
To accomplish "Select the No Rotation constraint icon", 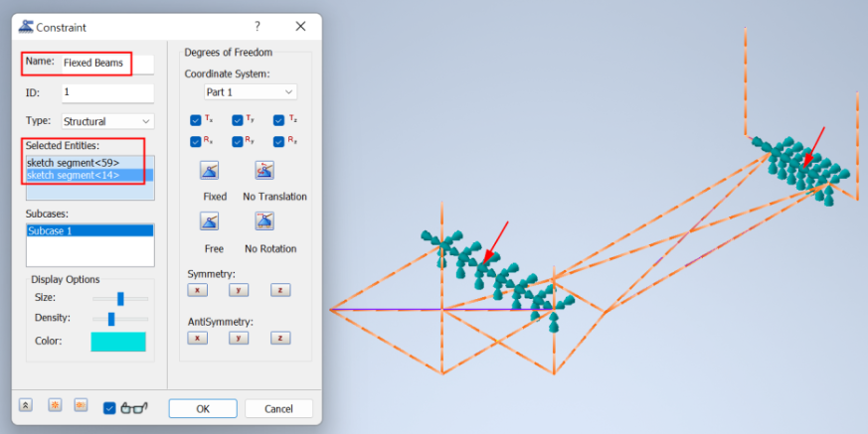I will [264, 221].
